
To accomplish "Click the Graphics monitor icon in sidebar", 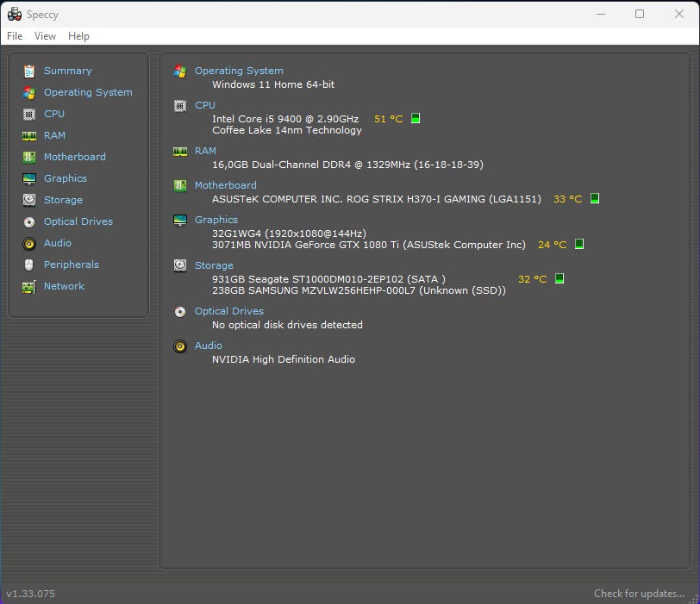I will [29, 178].
